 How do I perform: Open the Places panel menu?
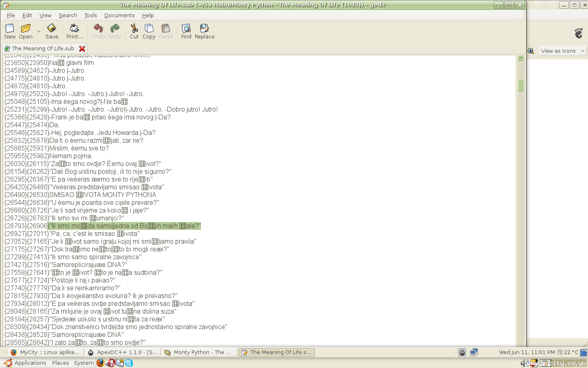pyautogui.click(x=60, y=363)
